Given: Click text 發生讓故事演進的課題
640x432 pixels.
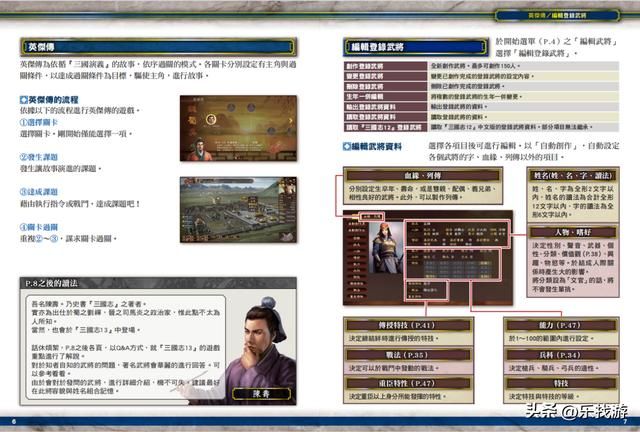Looking at the screenshot, I should (x=60, y=168).
